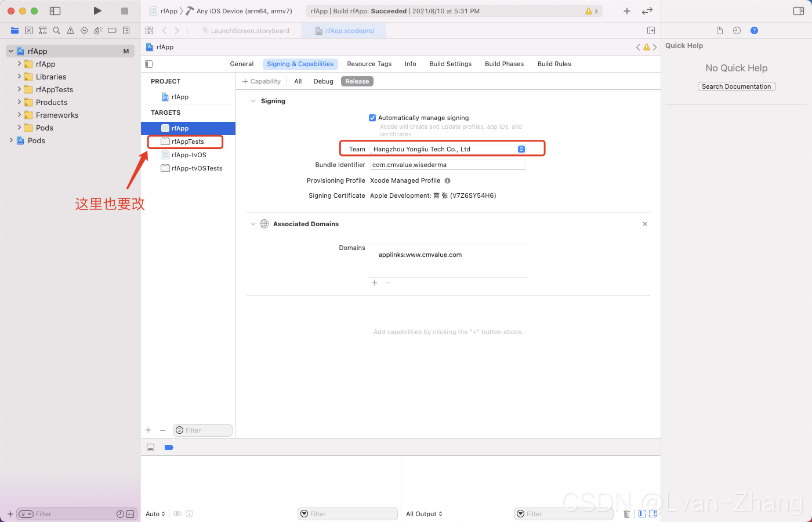Image resolution: width=812 pixels, height=522 pixels.
Task: Select the Debug configuration filter
Action: (324, 81)
